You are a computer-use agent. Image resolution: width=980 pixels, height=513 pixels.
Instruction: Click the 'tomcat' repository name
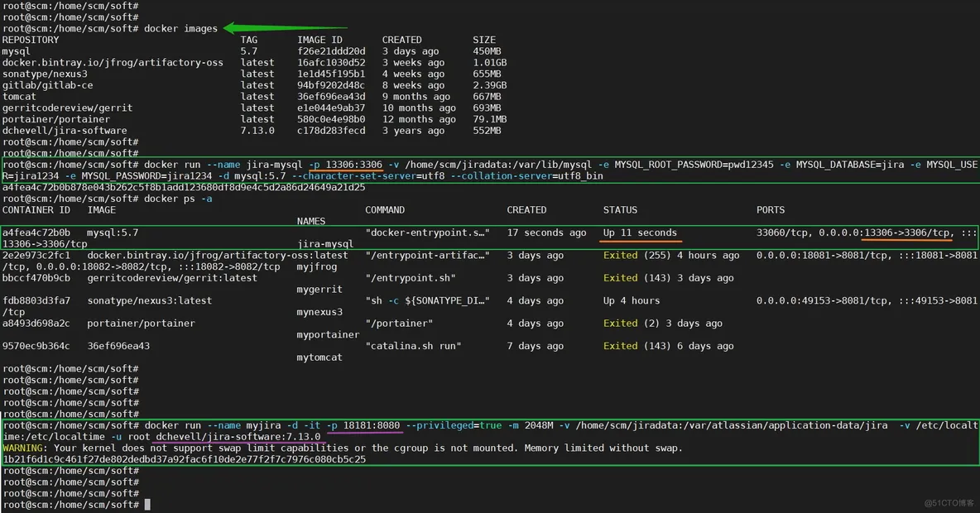click(19, 97)
